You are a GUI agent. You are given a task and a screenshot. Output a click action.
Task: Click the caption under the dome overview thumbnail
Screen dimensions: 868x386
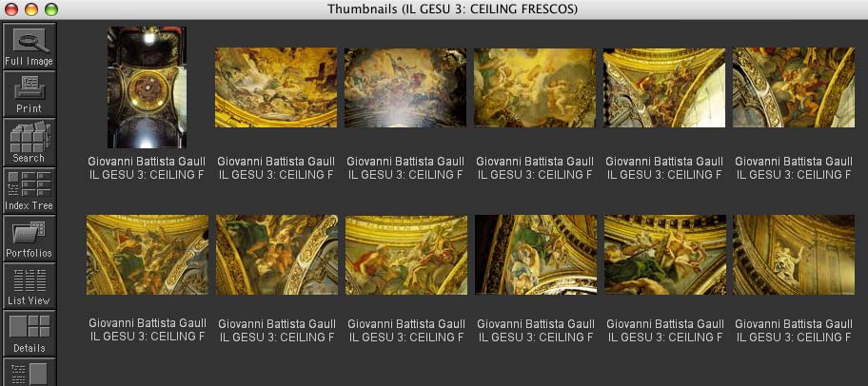click(147, 168)
